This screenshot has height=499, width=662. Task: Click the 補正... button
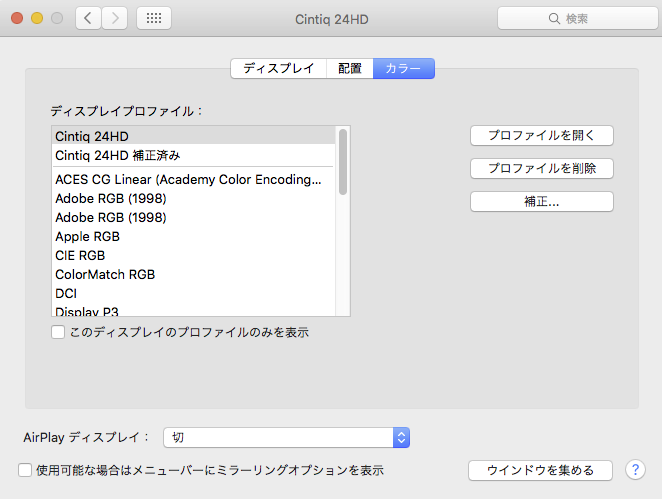pyautogui.click(x=541, y=201)
